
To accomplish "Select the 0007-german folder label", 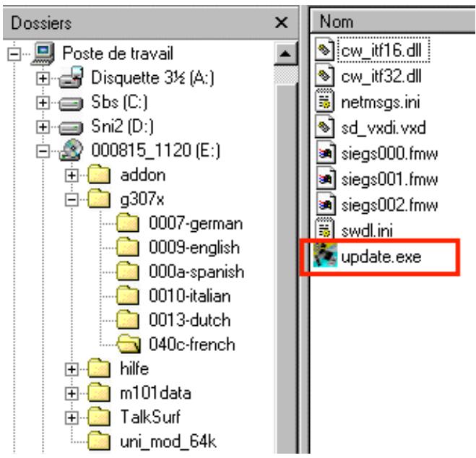I will [x=196, y=224].
